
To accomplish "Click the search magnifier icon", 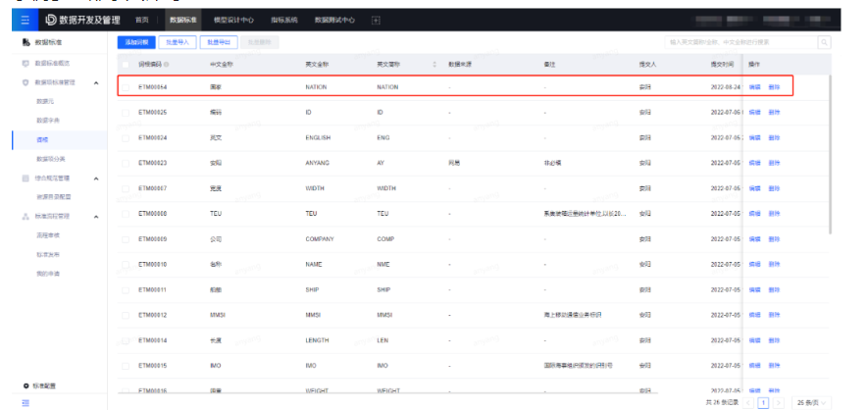I will 824,42.
